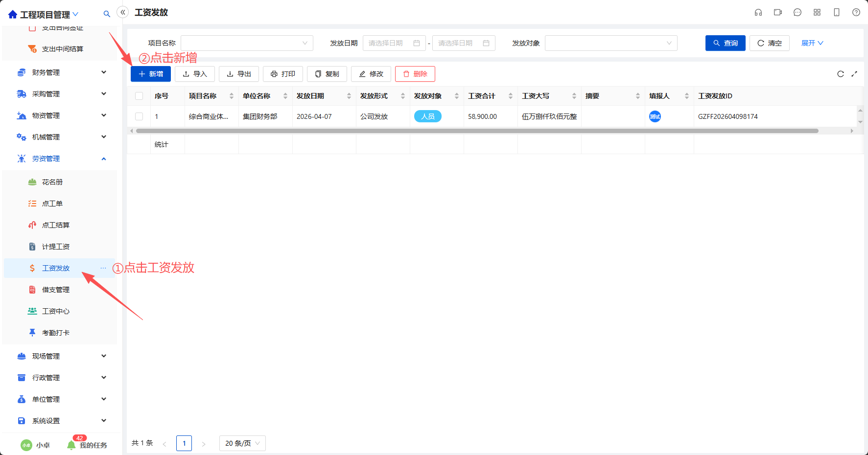The image size is (868, 455).
Task: Click the table scroll-down arrow at right edge
Action: [x=860, y=122]
